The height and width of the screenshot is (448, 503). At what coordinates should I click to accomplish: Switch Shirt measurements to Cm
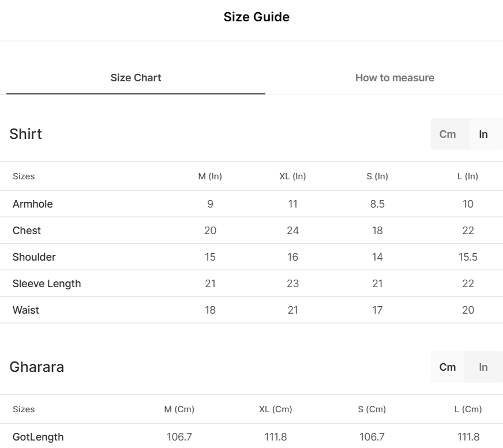click(448, 134)
